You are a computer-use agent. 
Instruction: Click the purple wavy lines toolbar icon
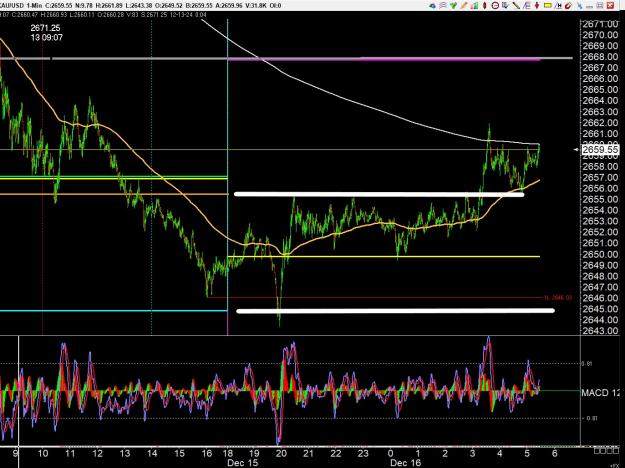tap(443, 6)
